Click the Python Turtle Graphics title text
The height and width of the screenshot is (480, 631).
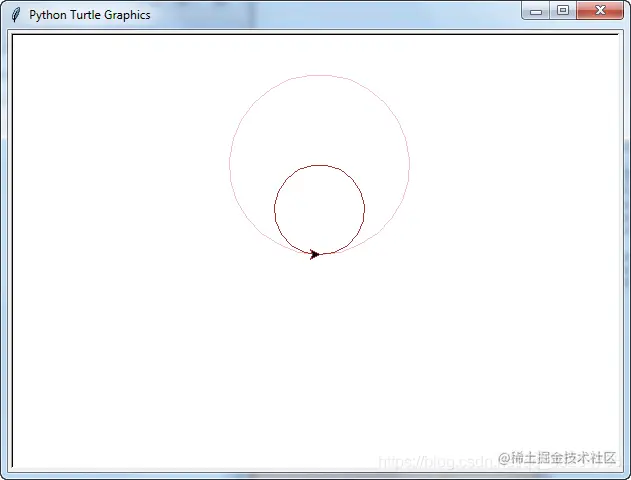point(90,15)
